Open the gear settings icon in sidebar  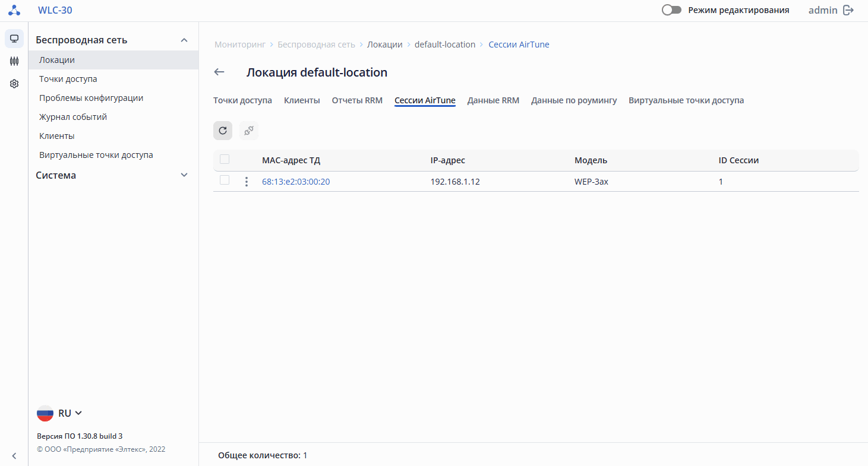pyautogui.click(x=14, y=84)
